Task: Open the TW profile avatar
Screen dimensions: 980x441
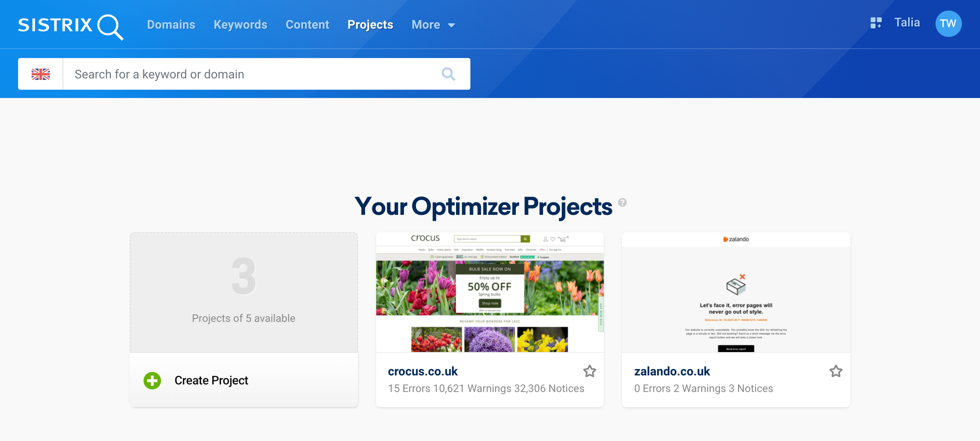Action: [948, 24]
